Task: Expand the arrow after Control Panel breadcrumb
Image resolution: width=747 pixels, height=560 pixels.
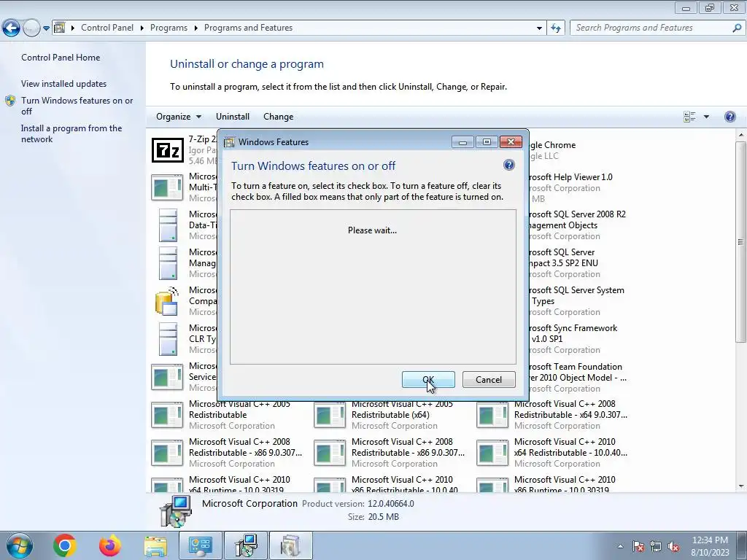Action: tap(142, 28)
